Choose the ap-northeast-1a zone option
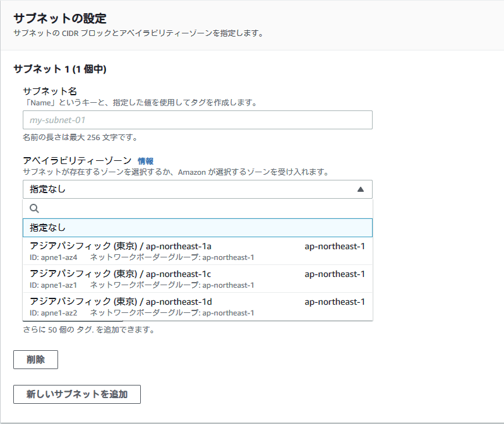 197,251
